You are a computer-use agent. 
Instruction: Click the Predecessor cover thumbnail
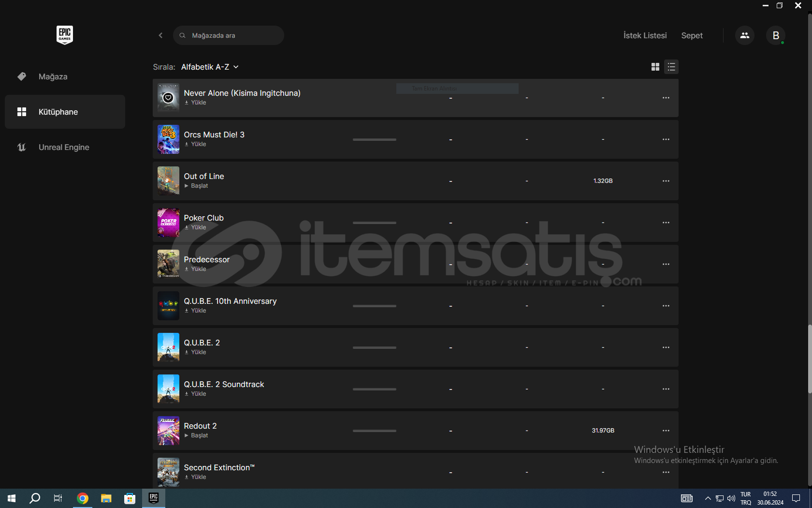168,264
